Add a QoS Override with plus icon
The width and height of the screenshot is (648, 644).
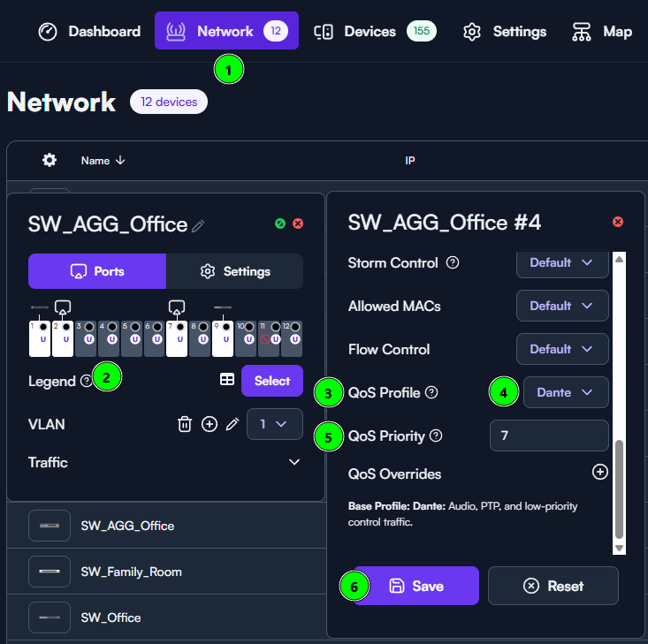(599, 473)
